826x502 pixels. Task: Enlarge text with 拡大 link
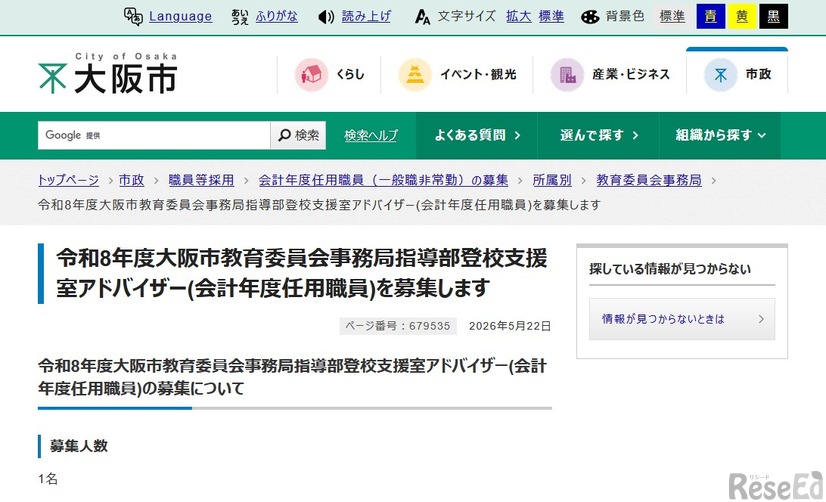(x=518, y=16)
